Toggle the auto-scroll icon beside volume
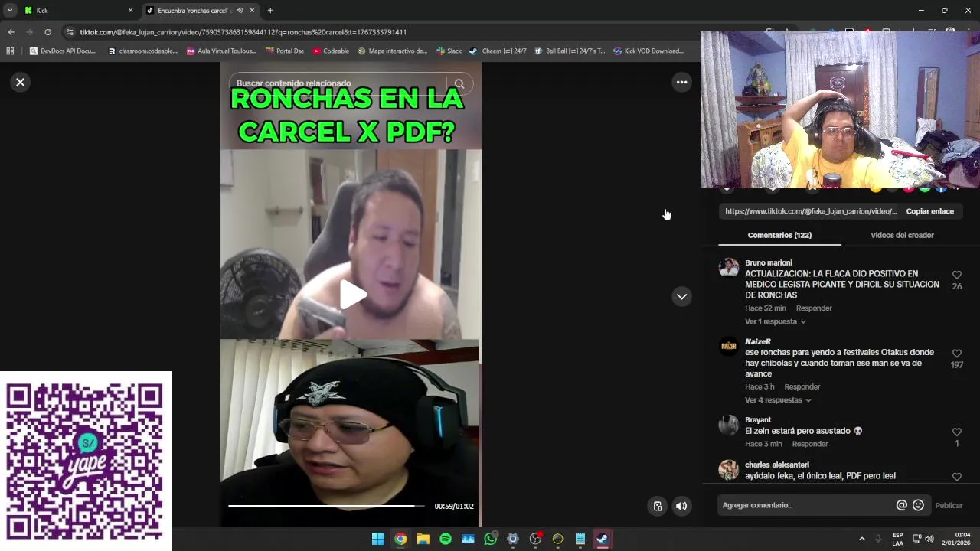 658,506
